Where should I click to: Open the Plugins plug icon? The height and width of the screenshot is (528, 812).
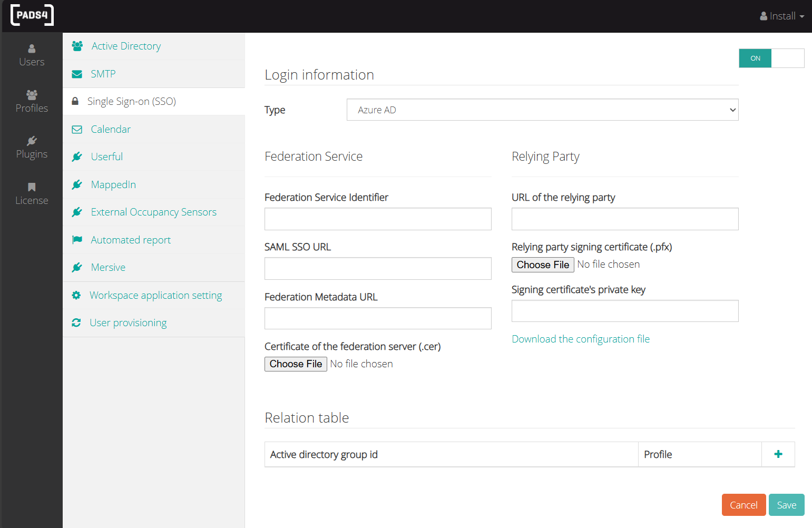tap(32, 141)
